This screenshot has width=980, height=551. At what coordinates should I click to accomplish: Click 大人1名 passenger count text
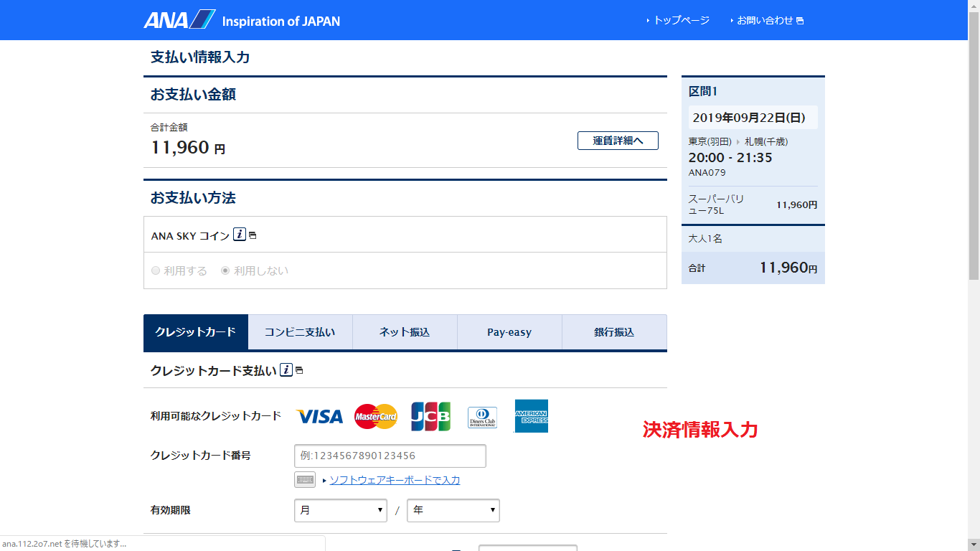[705, 238]
